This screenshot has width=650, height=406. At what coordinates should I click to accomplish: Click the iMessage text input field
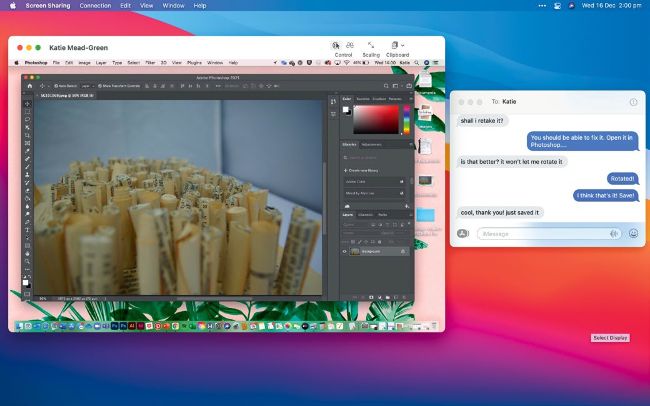click(548, 233)
